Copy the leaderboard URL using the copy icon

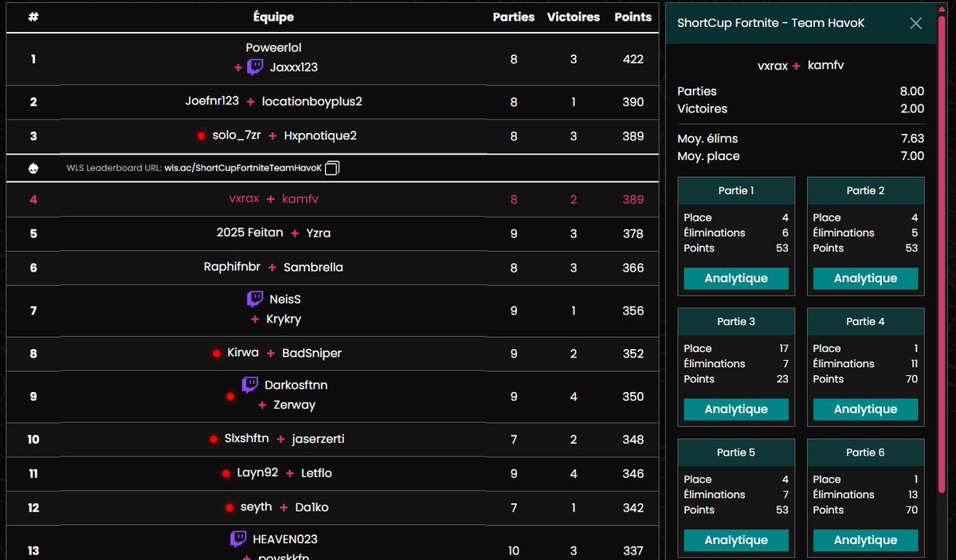pyautogui.click(x=331, y=168)
